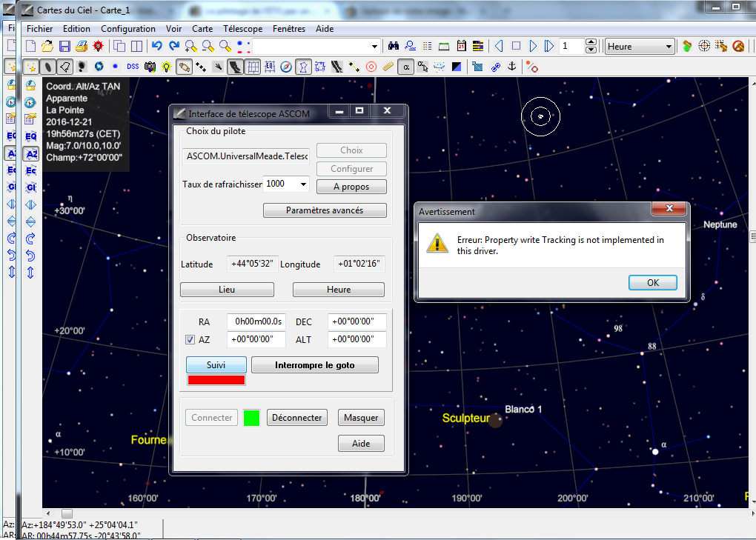Toggle the α labels button in the toolbar

pos(406,67)
